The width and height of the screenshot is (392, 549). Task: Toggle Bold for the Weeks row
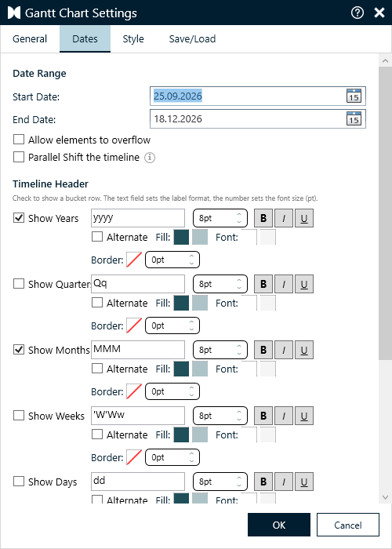[x=263, y=416]
